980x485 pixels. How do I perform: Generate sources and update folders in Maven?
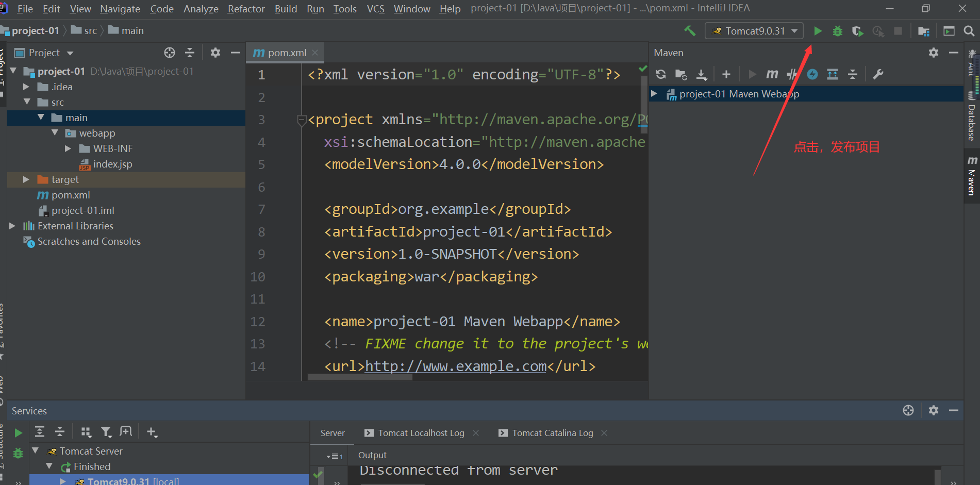tap(681, 74)
